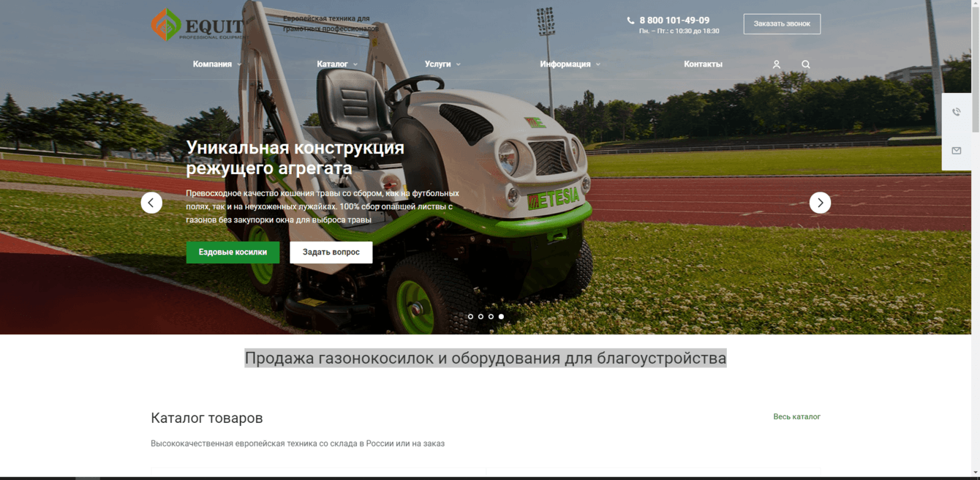Viewport: 980px width, 480px height.
Task: Click the Заказать звонок button
Action: 782,23
